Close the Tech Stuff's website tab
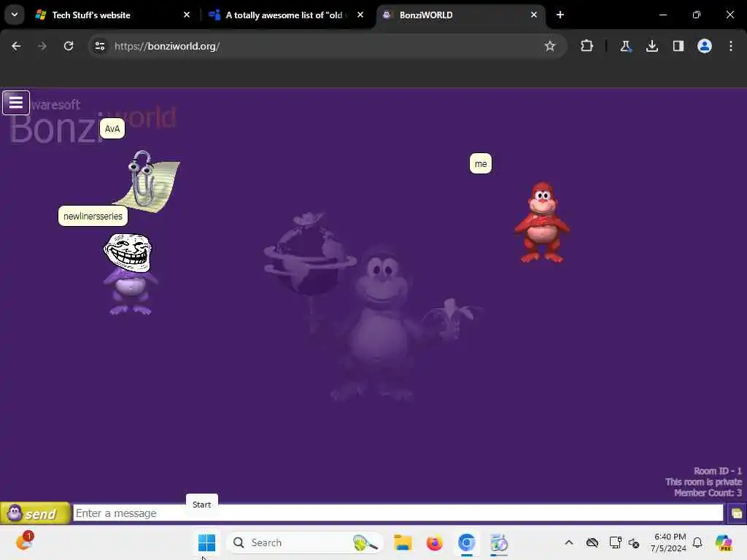Screen dimensions: 747x560 tap(187, 15)
